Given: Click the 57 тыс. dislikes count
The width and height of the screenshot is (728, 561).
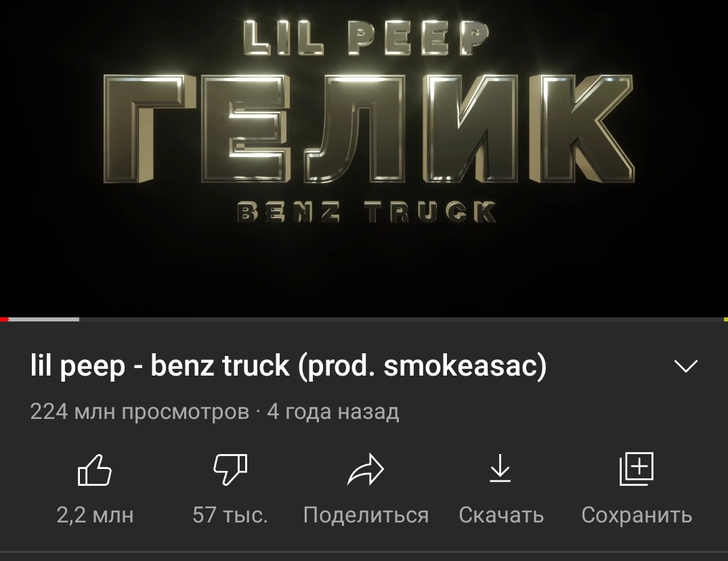Looking at the screenshot, I should (x=230, y=515).
